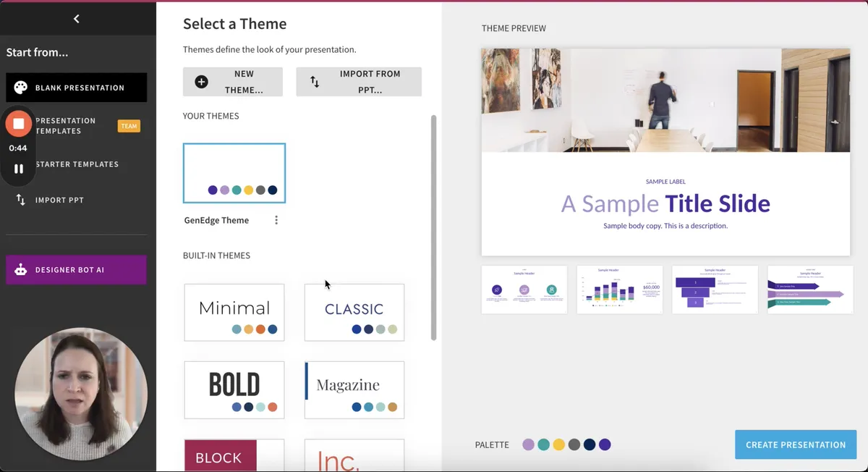Select the Bold built-in theme
The width and height of the screenshot is (868, 472).
point(234,389)
